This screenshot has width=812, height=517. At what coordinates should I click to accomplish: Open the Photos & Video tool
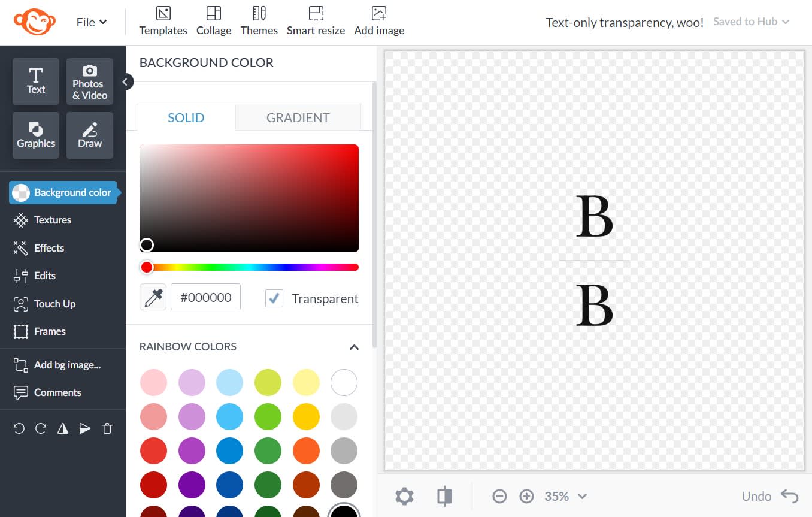click(x=90, y=81)
